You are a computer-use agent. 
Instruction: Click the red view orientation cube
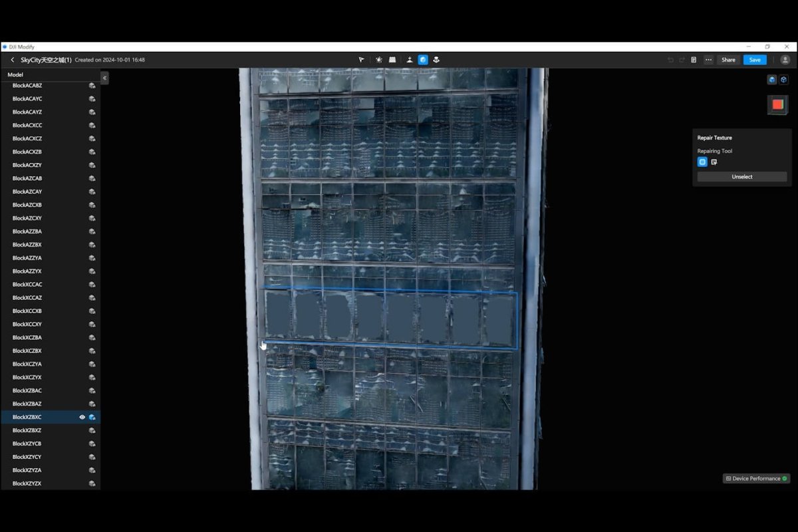click(778, 105)
